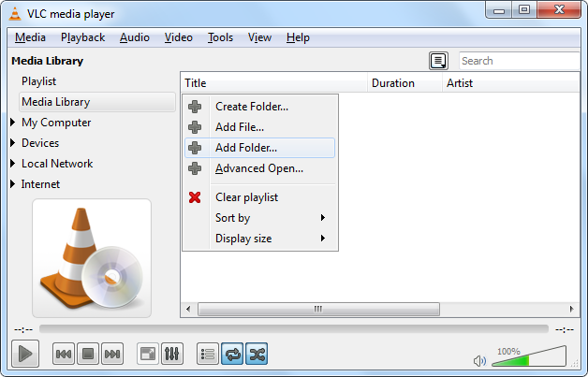Toggle loop repeat mode

[232, 354]
